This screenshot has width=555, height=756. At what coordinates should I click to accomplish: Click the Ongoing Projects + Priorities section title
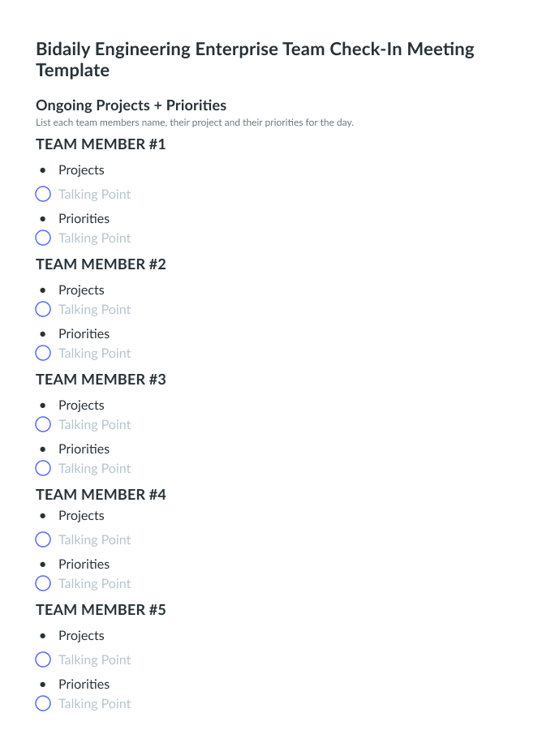tap(131, 105)
